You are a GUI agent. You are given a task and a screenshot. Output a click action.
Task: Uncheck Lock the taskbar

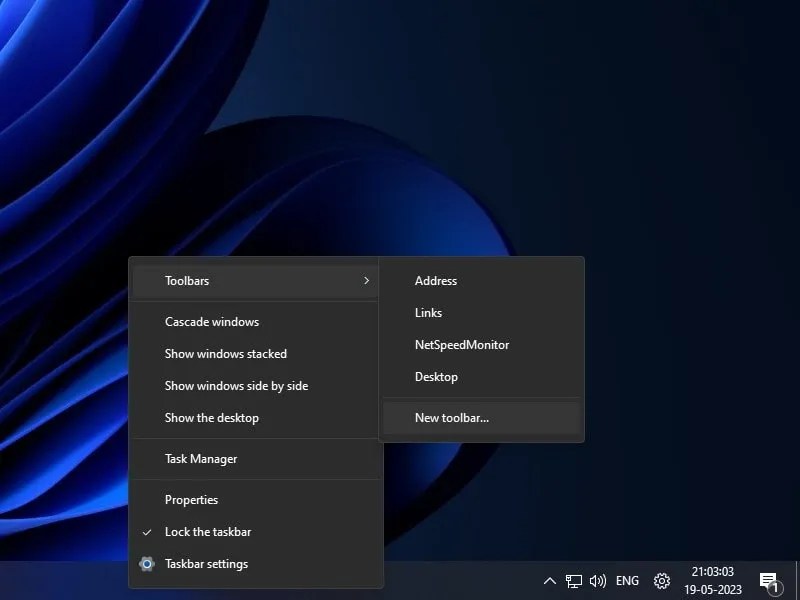click(x=208, y=532)
